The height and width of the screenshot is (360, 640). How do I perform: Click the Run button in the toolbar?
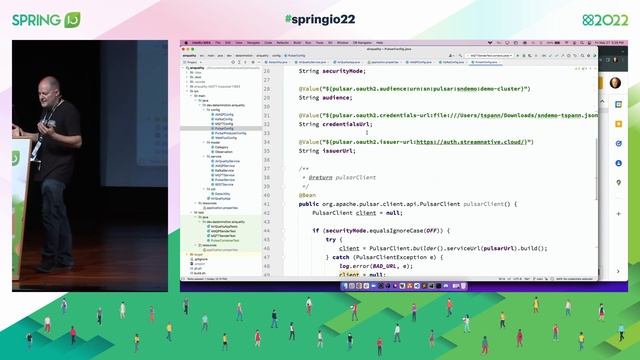(x=518, y=56)
